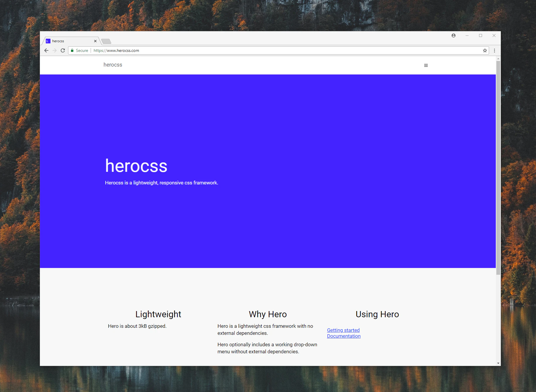Click the Lightweight section heading
The image size is (536, 392).
coord(158,314)
